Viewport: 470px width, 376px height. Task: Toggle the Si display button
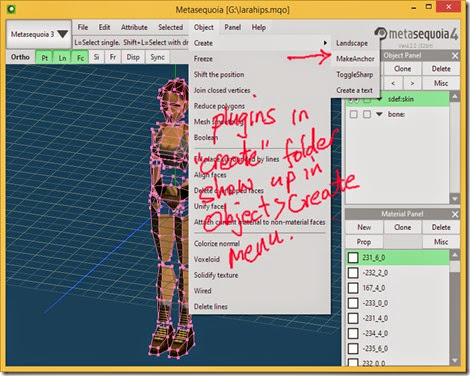pyautogui.click(x=96, y=57)
